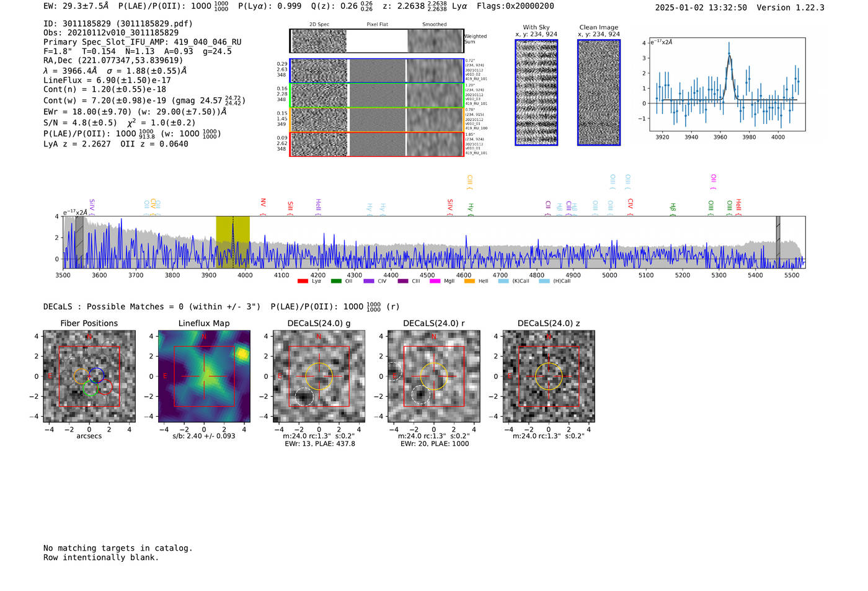Click 'EWr: 13. PLAE: 437.8' caption

(x=320, y=444)
